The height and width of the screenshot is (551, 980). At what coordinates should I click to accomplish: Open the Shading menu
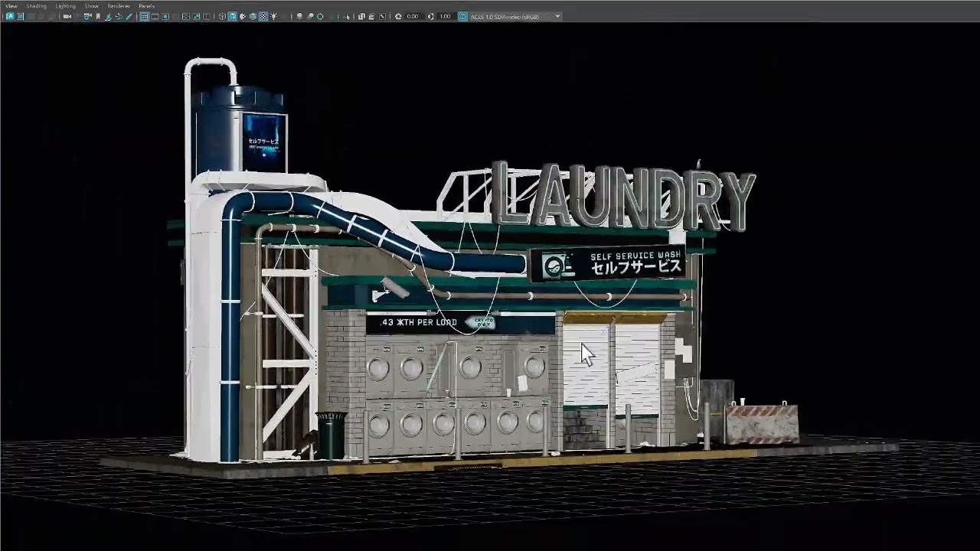tap(36, 6)
